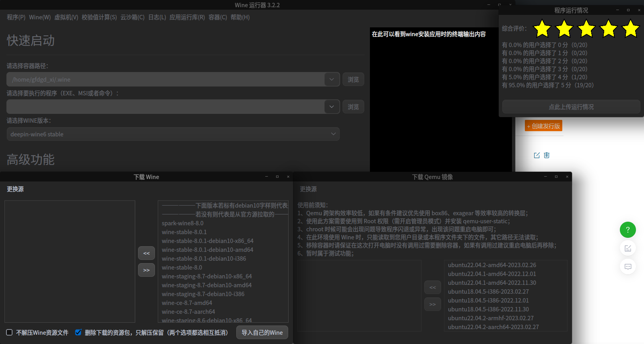Open 容器(C) menu
This screenshot has height=344, width=644.
pos(218,17)
